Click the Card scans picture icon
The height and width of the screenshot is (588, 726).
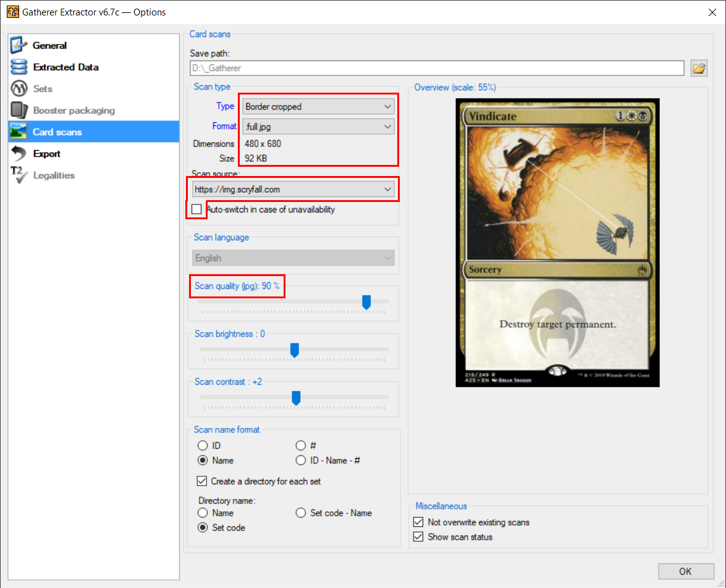click(19, 132)
